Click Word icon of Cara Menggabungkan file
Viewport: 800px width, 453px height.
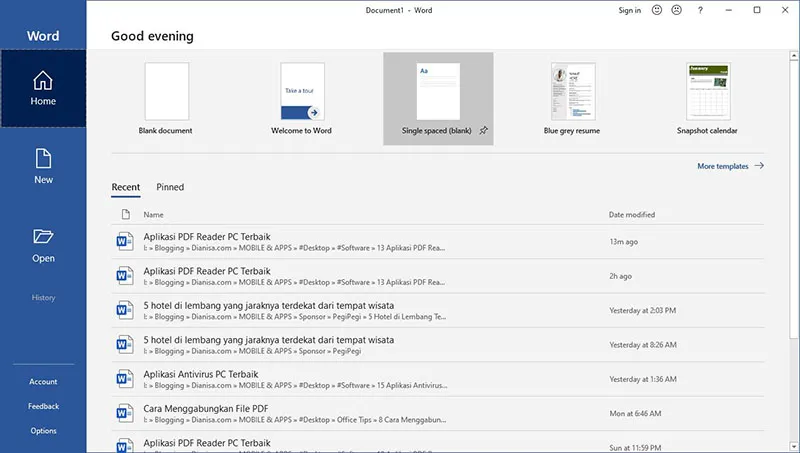pyautogui.click(x=125, y=413)
